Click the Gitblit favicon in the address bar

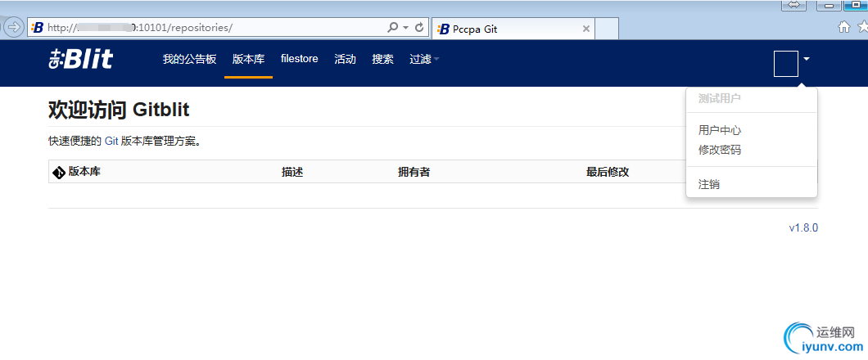coord(38,28)
